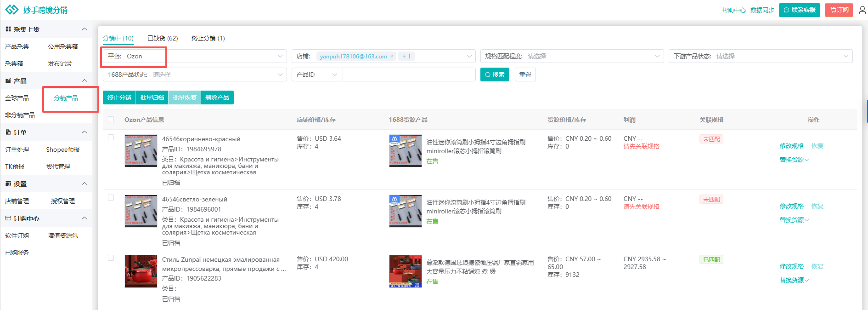The image size is (868, 310).
Task: Click the 订购中心 section icon
Action: point(8,218)
